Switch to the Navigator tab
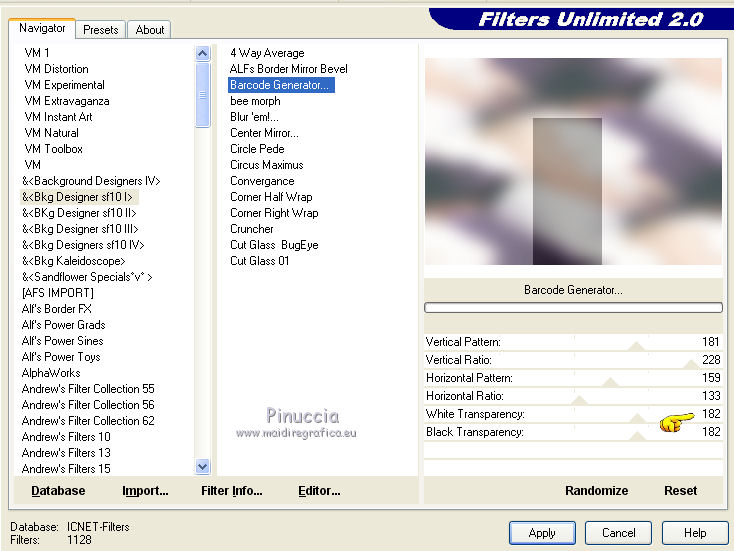734x551 pixels. pos(42,29)
